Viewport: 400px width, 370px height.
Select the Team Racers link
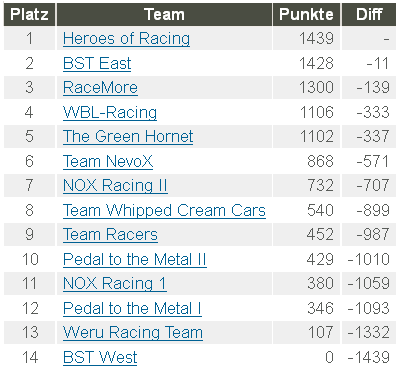[x=110, y=234]
